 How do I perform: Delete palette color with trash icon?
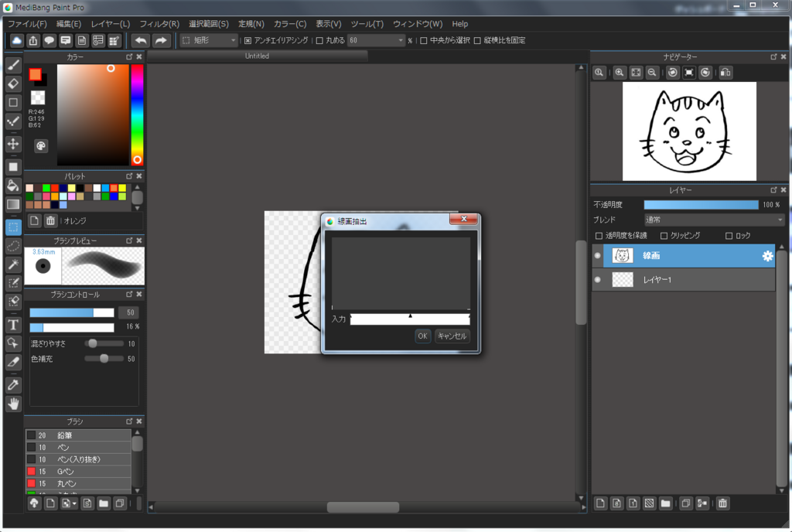click(x=50, y=220)
